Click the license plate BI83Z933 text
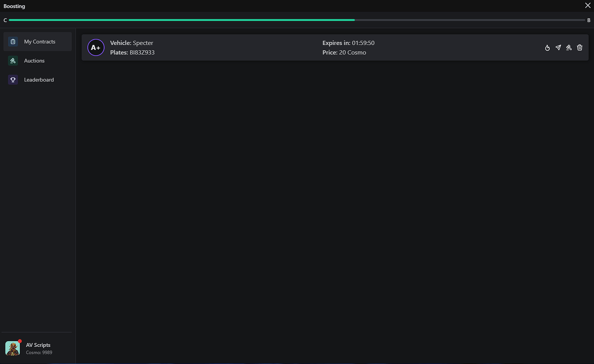Image resolution: width=594 pixels, height=364 pixels. click(x=142, y=52)
